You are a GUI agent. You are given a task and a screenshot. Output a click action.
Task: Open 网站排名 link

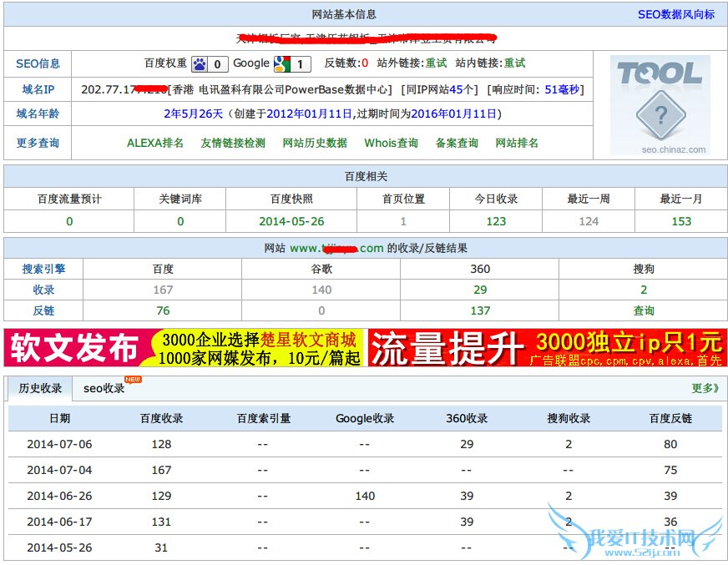pos(517,143)
